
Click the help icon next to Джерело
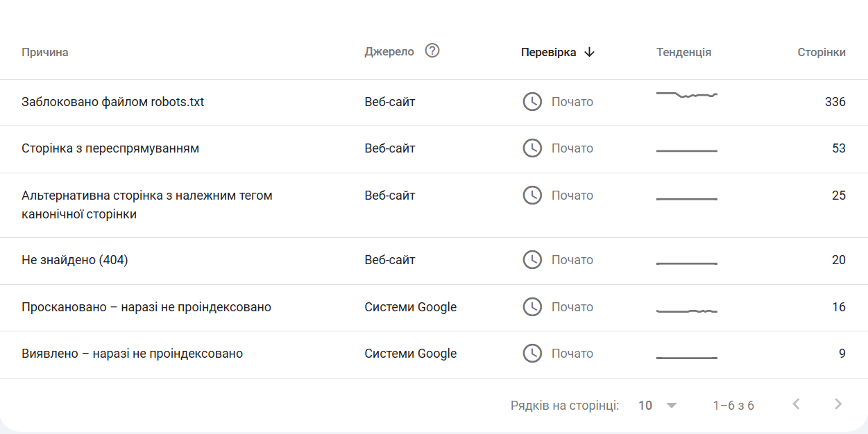(432, 51)
